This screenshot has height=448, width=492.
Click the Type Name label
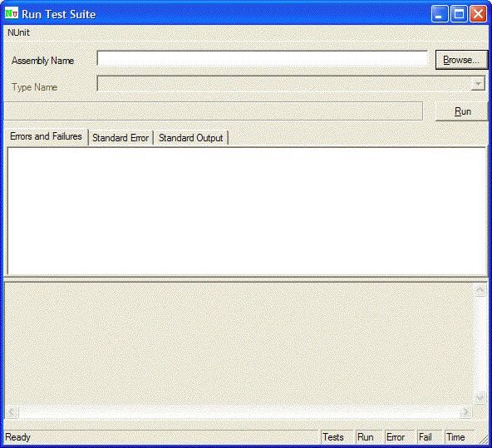point(35,87)
